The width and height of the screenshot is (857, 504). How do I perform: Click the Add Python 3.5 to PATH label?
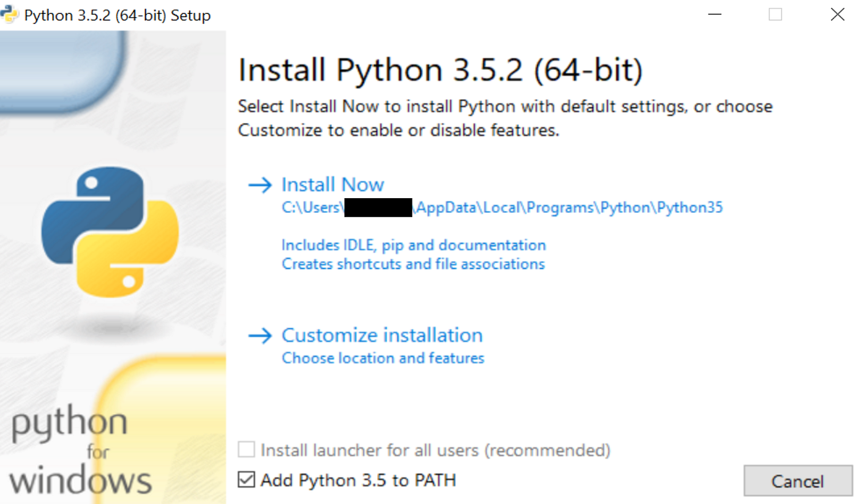(359, 480)
